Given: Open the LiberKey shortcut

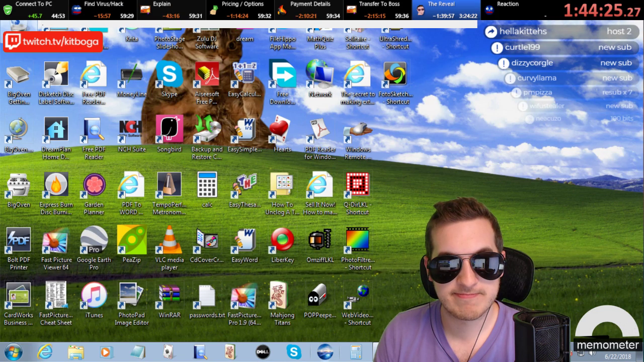Looking at the screenshot, I should coord(282,245).
